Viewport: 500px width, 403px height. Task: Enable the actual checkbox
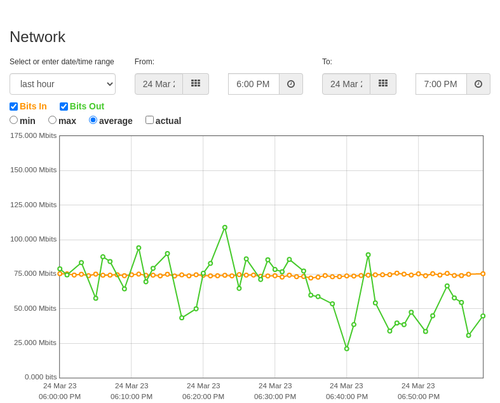(x=150, y=120)
